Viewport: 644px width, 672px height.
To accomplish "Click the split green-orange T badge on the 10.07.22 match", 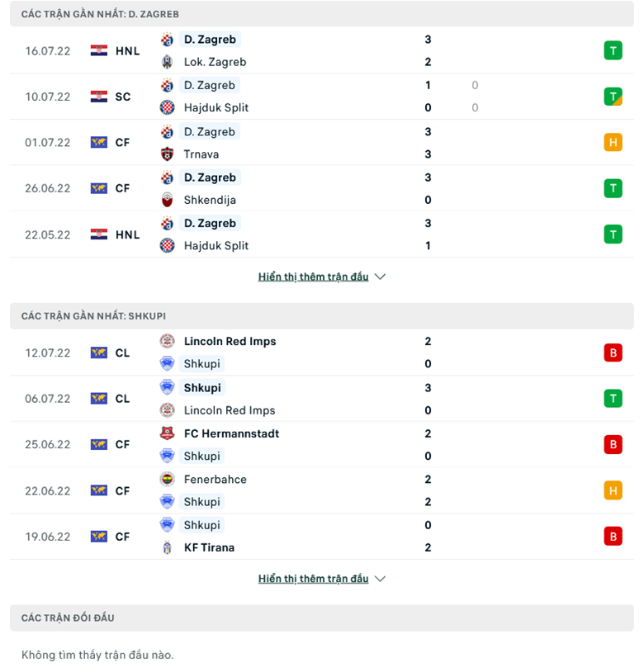I will 613,97.
